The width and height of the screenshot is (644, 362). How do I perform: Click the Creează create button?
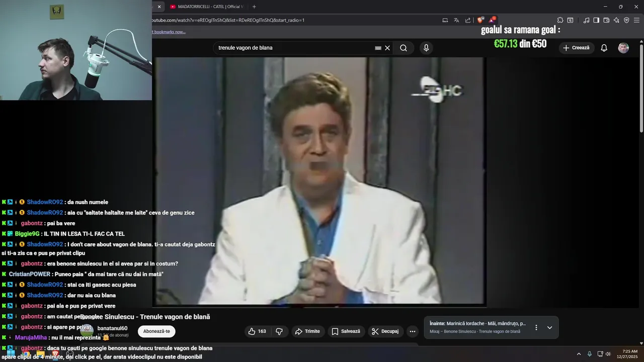point(576,48)
